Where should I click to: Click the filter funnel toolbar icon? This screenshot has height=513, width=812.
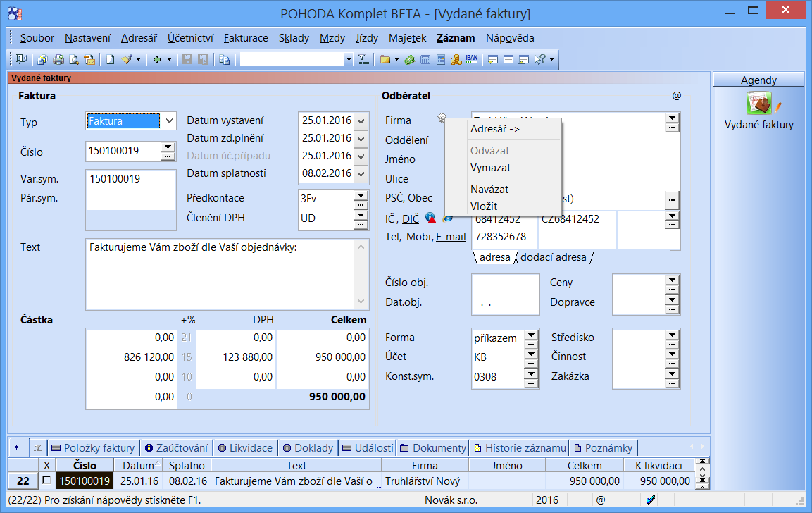pos(364,60)
